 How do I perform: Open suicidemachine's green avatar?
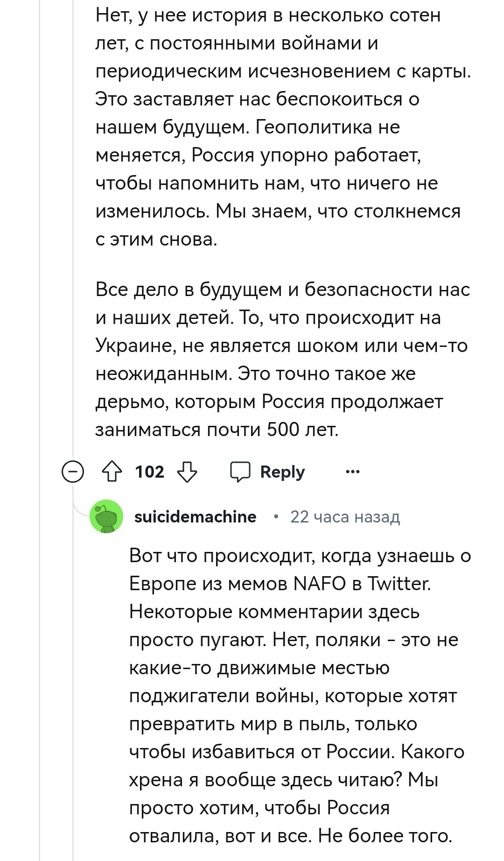tap(106, 517)
